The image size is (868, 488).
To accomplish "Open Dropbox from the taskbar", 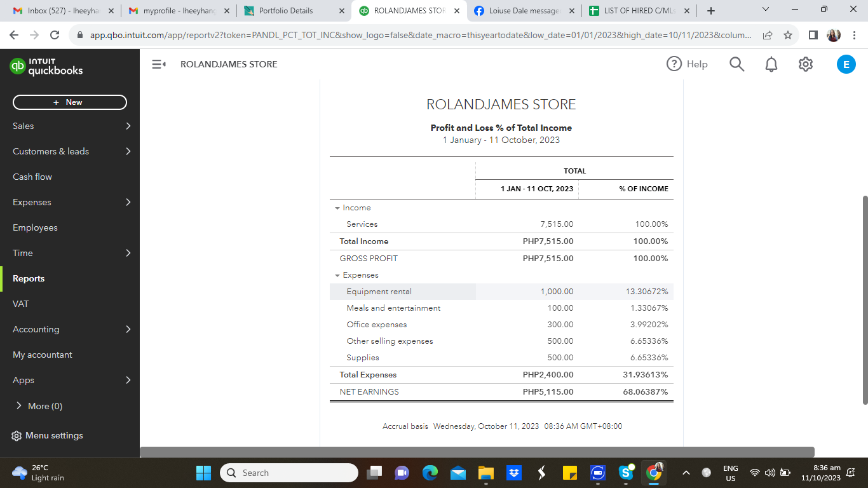I will point(513,473).
